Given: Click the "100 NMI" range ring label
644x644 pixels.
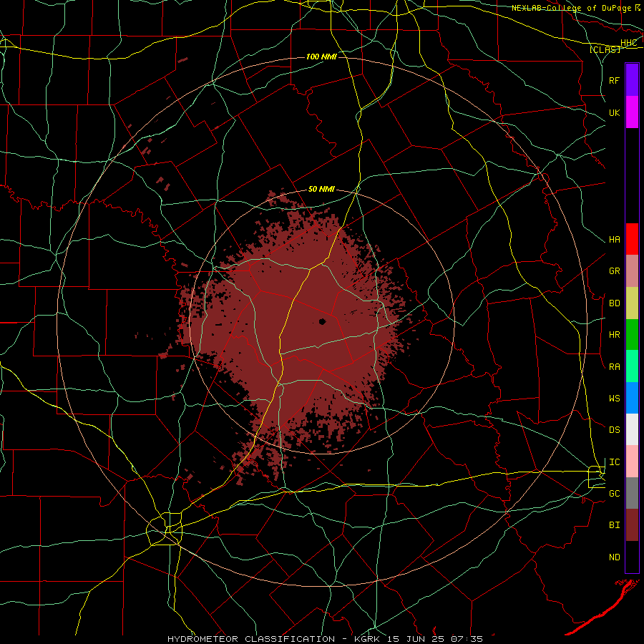Looking at the screenshot, I should 321,57.
